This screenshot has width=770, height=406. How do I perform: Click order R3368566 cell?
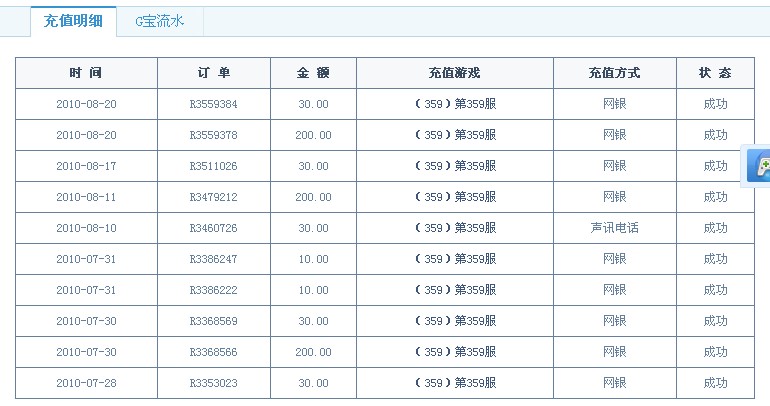point(214,352)
